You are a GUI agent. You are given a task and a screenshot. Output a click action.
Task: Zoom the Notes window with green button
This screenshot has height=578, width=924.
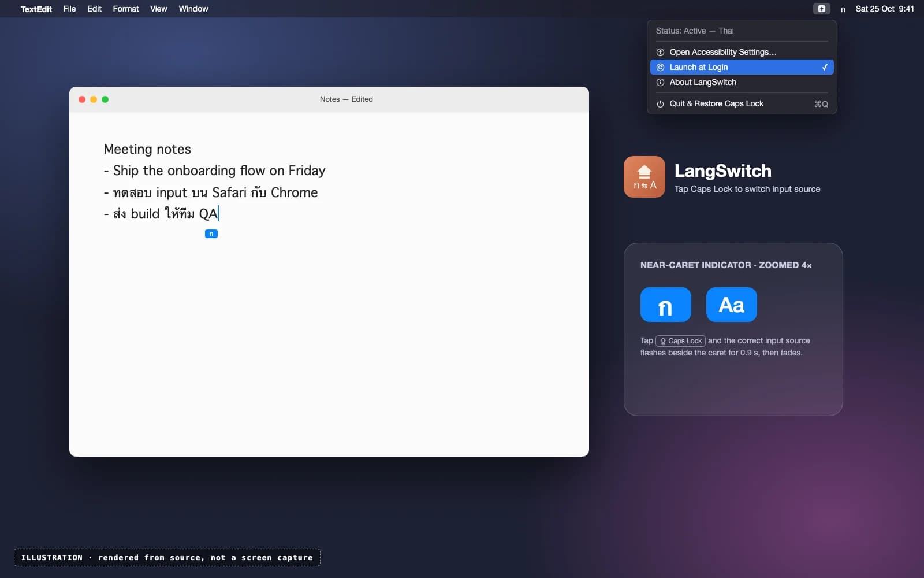pyautogui.click(x=105, y=99)
